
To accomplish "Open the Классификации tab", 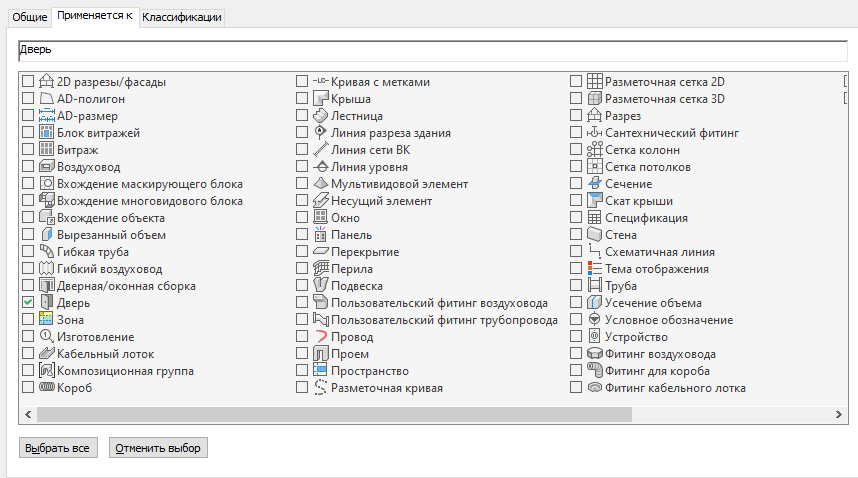I will 182,18.
